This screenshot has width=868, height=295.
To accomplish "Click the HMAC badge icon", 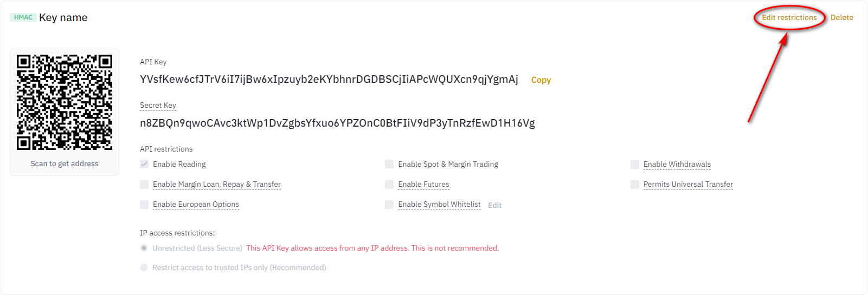I will pyautogui.click(x=23, y=17).
